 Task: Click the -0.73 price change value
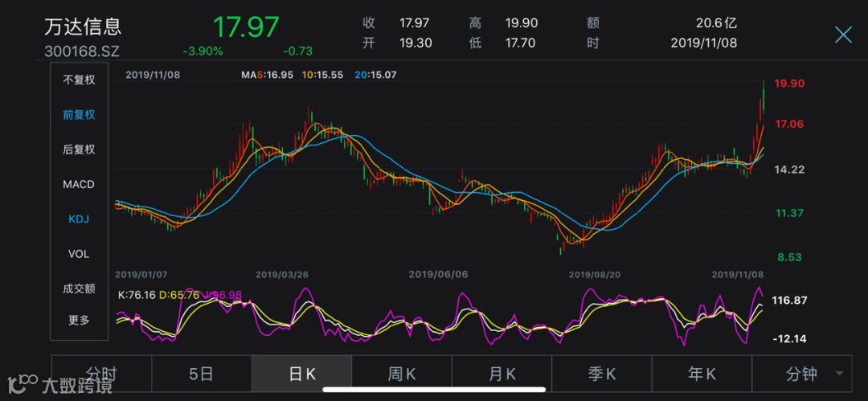click(297, 51)
